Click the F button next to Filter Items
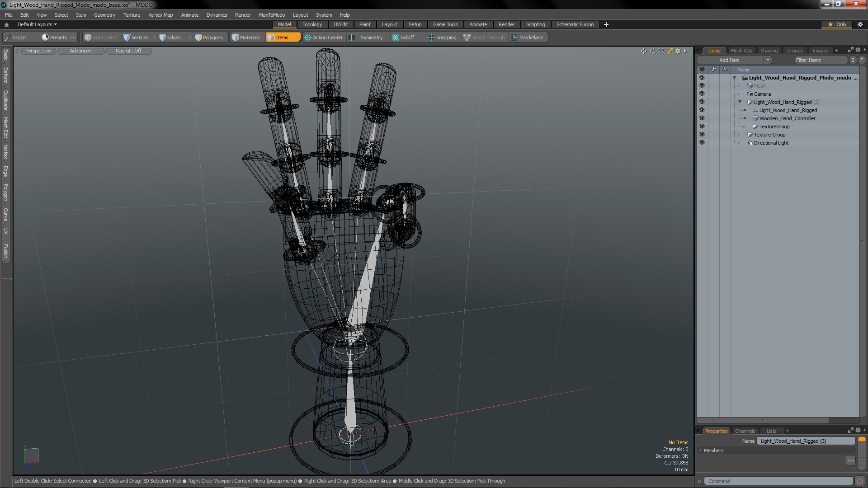 862,60
